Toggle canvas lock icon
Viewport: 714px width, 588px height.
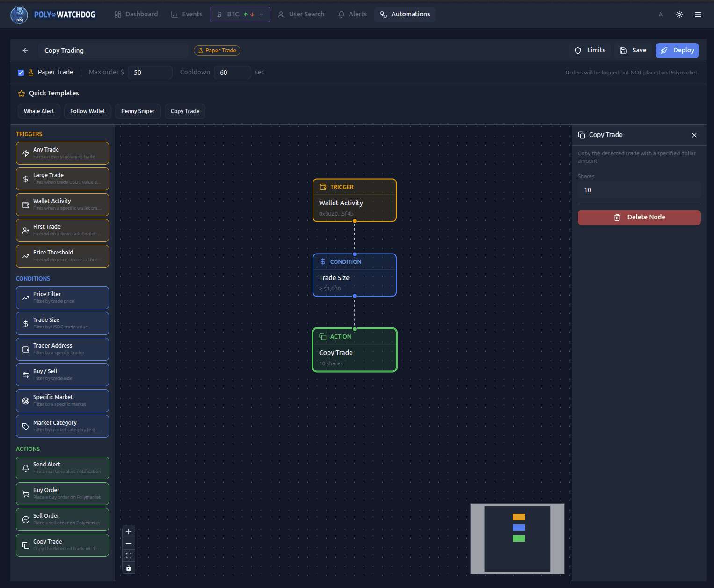tap(129, 568)
